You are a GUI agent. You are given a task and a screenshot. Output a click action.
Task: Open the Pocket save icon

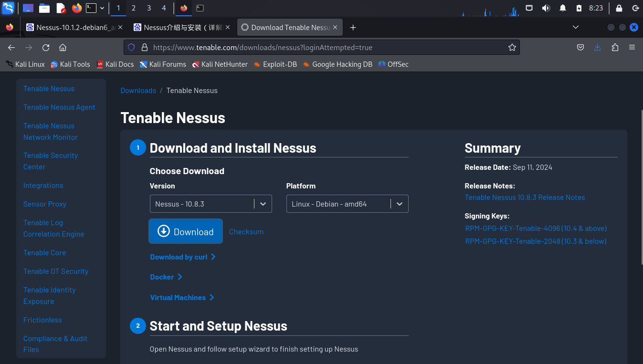click(x=580, y=47)
